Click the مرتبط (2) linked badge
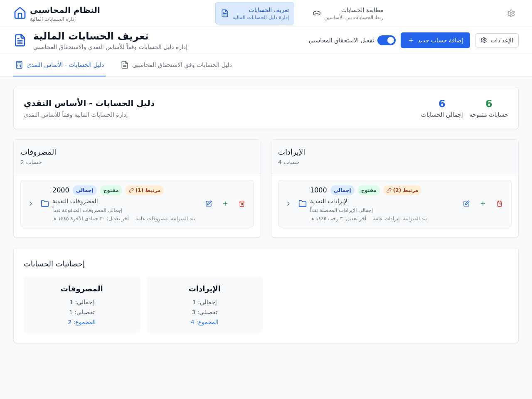 402,190
